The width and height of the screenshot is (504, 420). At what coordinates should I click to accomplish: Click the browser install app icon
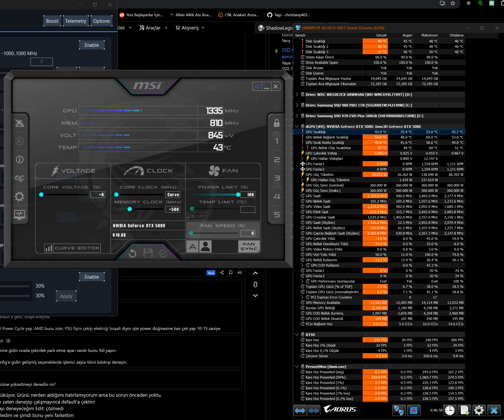click(442, 3)
